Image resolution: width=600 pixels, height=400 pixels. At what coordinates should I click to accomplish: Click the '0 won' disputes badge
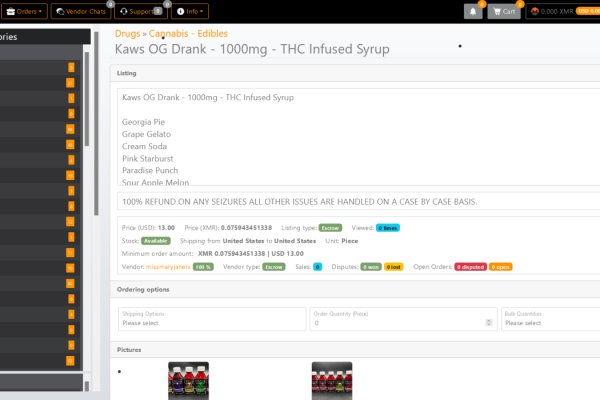point(371,267)
